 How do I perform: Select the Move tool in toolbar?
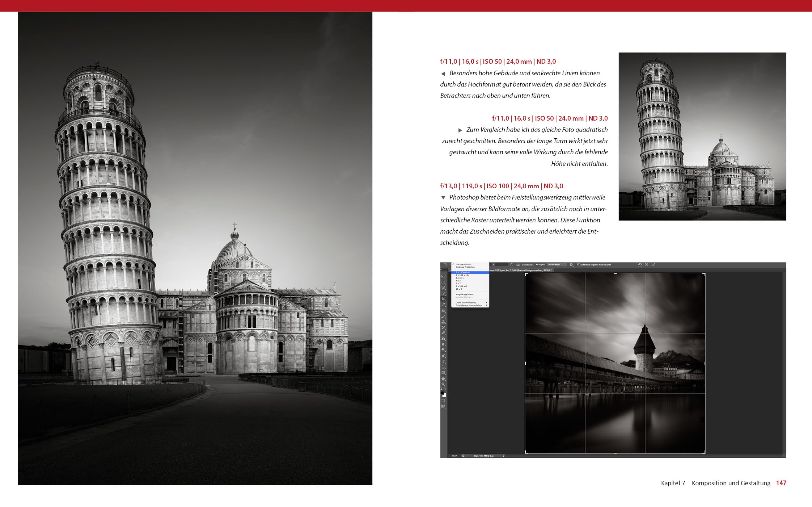pyautogui.click(x=443, y=277)
